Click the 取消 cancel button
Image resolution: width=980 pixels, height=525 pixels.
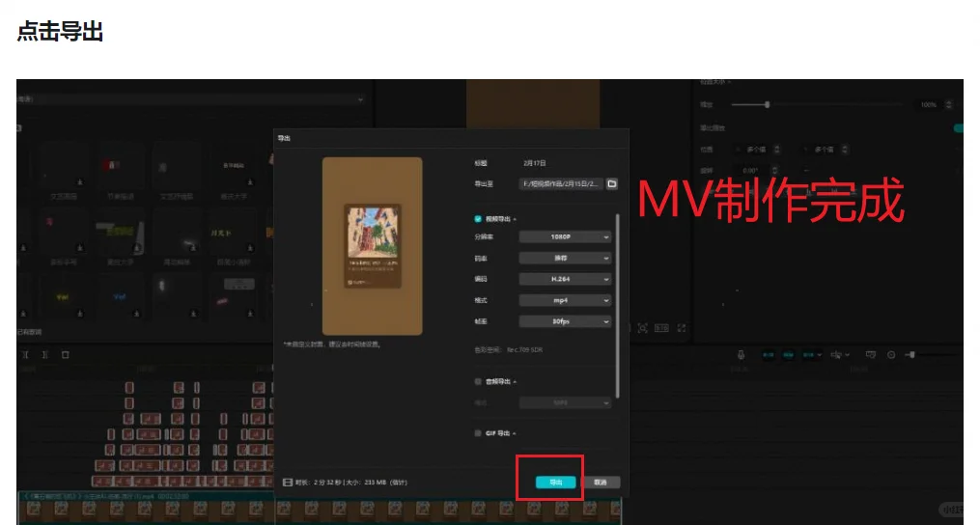(x=600, y=482)
